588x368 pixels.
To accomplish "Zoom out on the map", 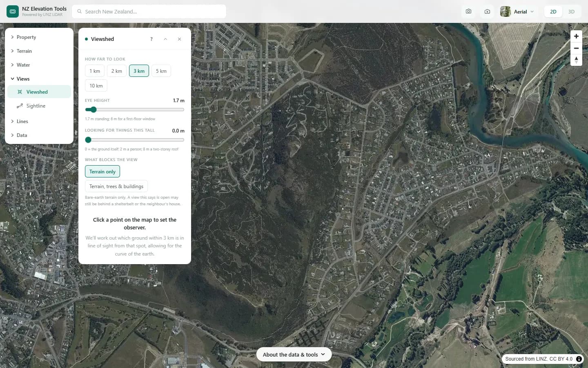I will (x=576, y=48).
